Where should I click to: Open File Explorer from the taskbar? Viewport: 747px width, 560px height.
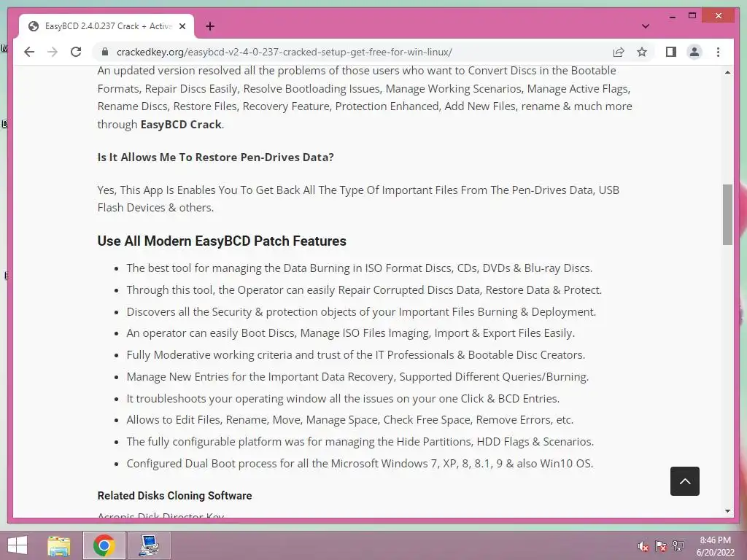coord(59,545)
